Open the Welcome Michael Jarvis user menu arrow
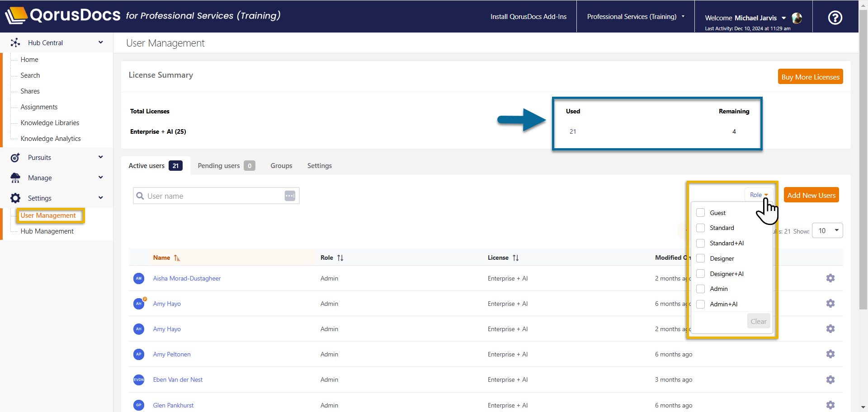This screenshot has width=868, height=412. pos(783,18)
